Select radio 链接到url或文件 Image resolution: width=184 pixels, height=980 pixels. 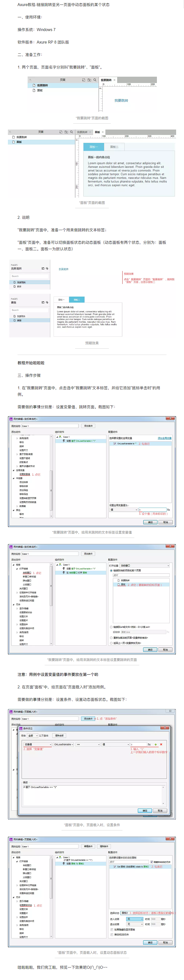[x=111, y=627]
